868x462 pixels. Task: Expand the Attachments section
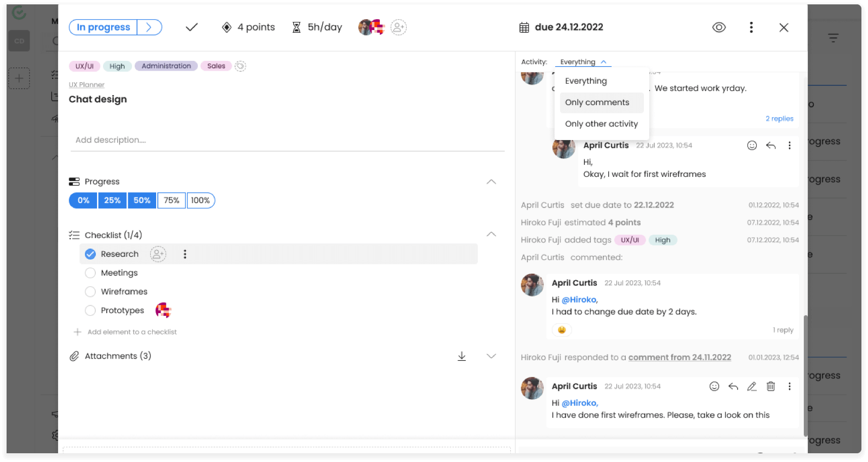pos(491,356)
